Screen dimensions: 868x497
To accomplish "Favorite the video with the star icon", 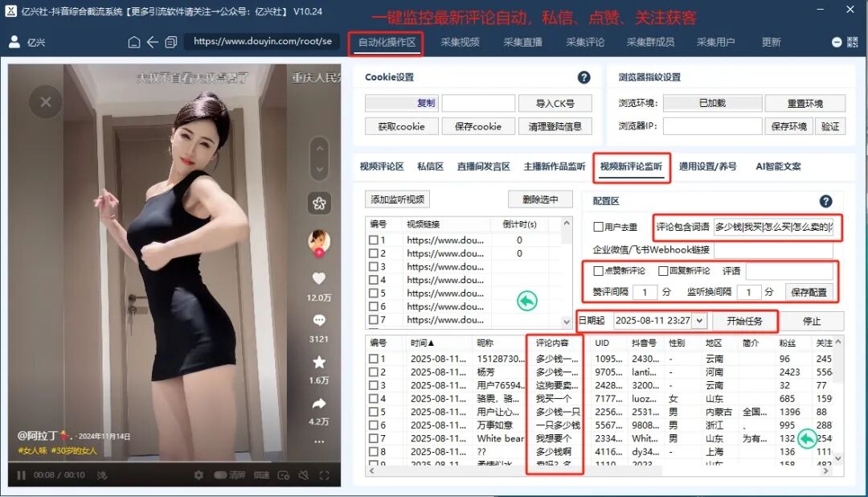I will (319, 362).
